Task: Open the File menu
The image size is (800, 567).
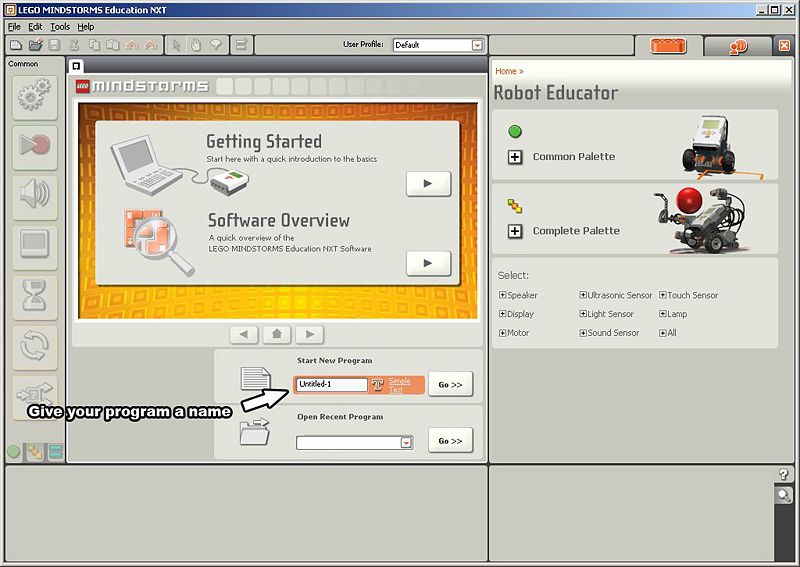Action: tap(14, 27)
